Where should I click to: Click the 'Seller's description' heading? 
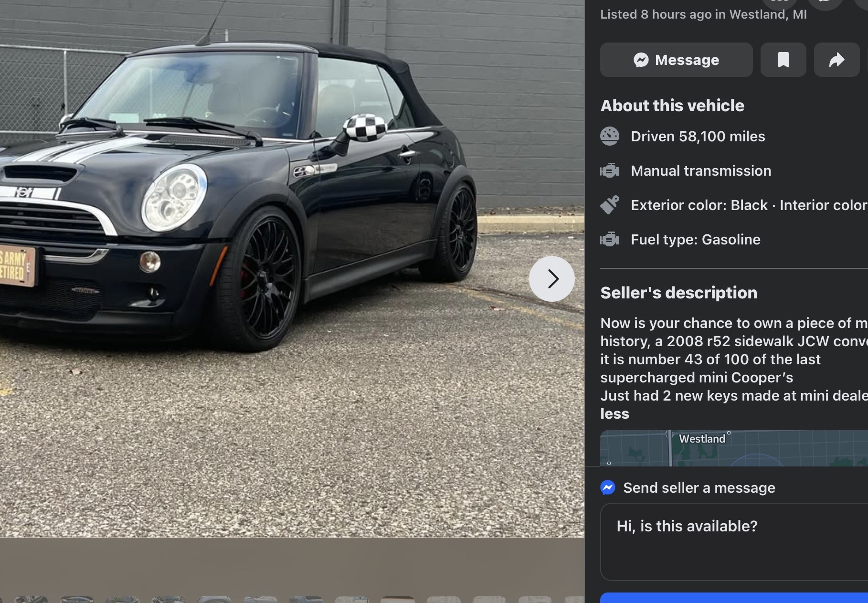(678, 293)
